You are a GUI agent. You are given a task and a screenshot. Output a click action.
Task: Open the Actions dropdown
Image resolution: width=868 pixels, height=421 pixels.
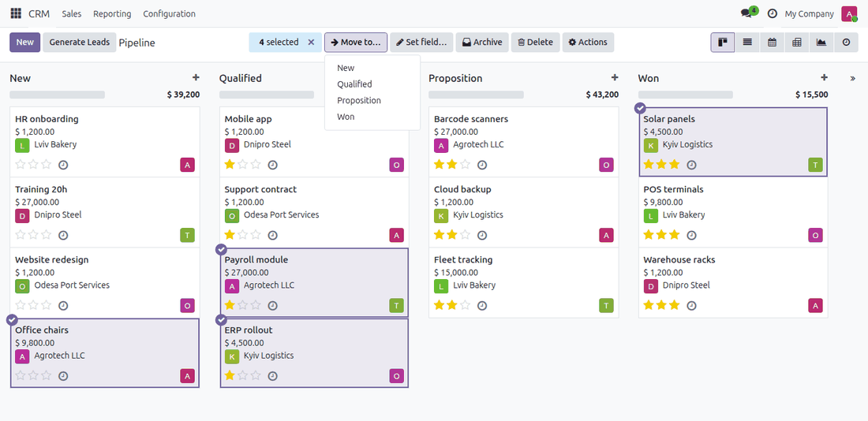pyautogui.click(x=588, y=42)
